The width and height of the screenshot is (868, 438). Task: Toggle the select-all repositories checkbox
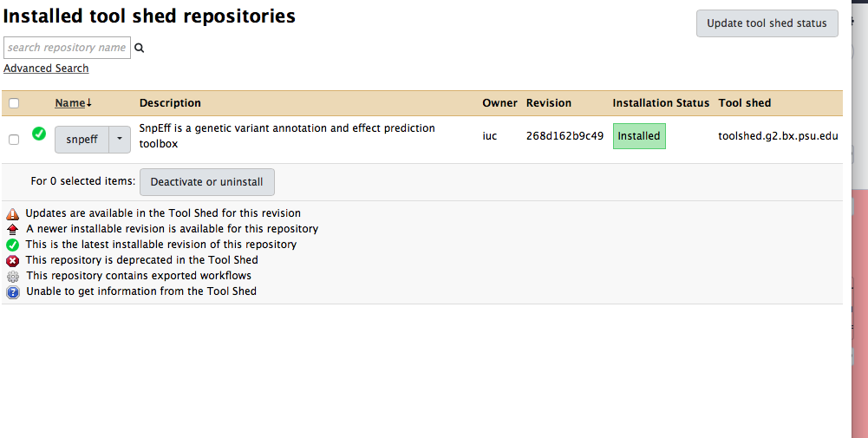click(14, 103)
